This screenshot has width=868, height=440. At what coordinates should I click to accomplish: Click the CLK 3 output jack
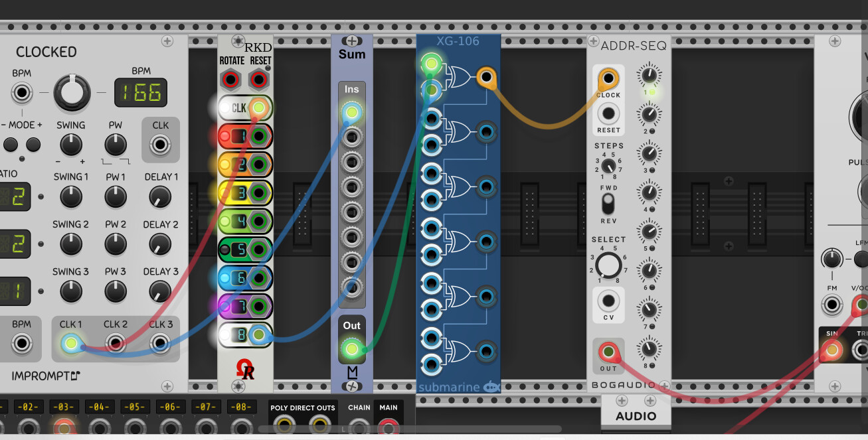tap(160, 344)
